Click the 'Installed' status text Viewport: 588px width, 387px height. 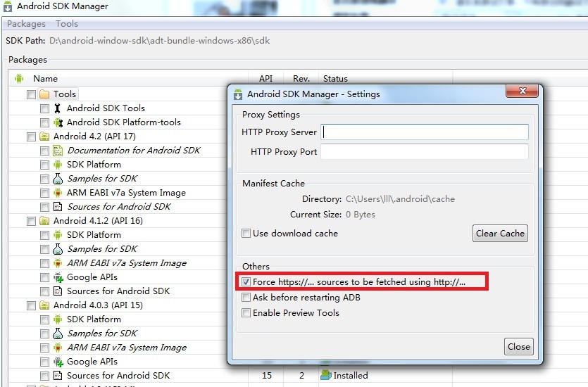tap(351, 375)
